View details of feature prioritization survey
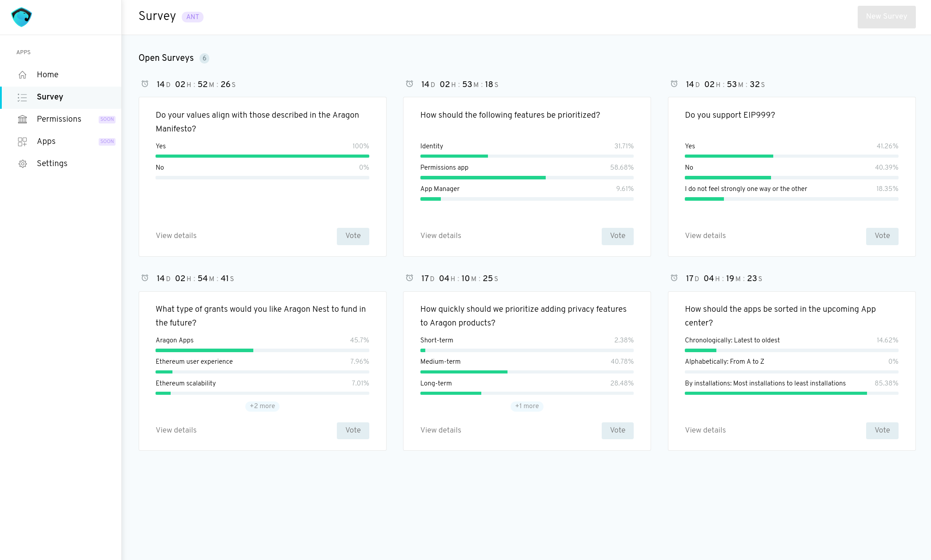The width and height of the screenshot is (931, 560). pyautogui.click(x=441, y=236)
